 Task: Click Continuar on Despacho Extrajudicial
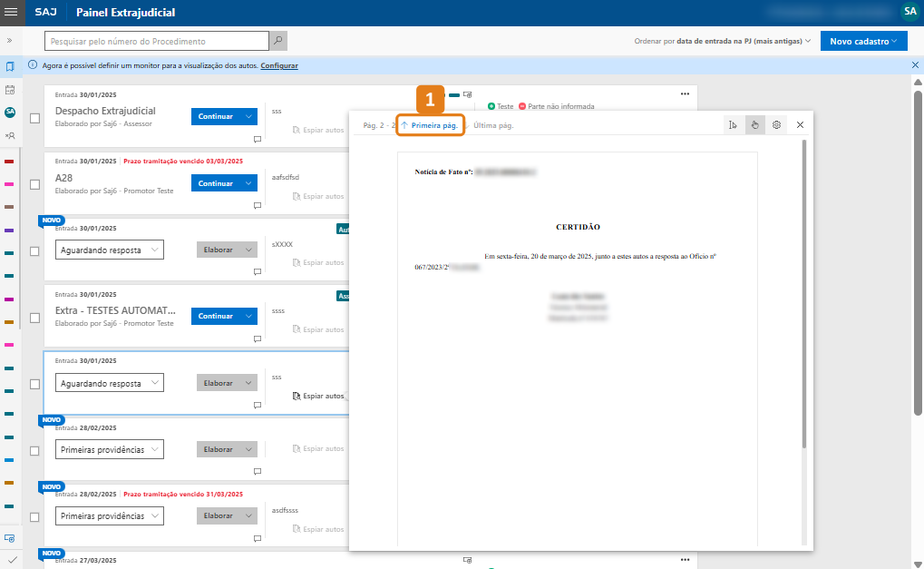224,116
